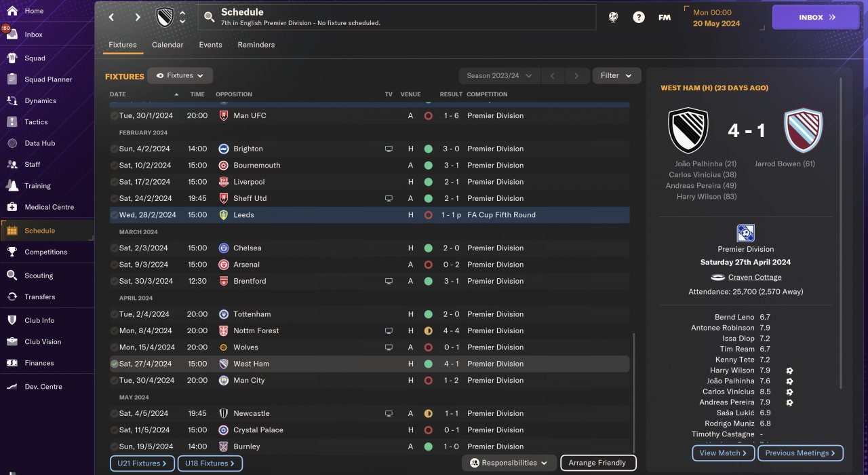The image size is (868, 475).
Task: Navigate forward with right arrow
Action: click(138, 18)
